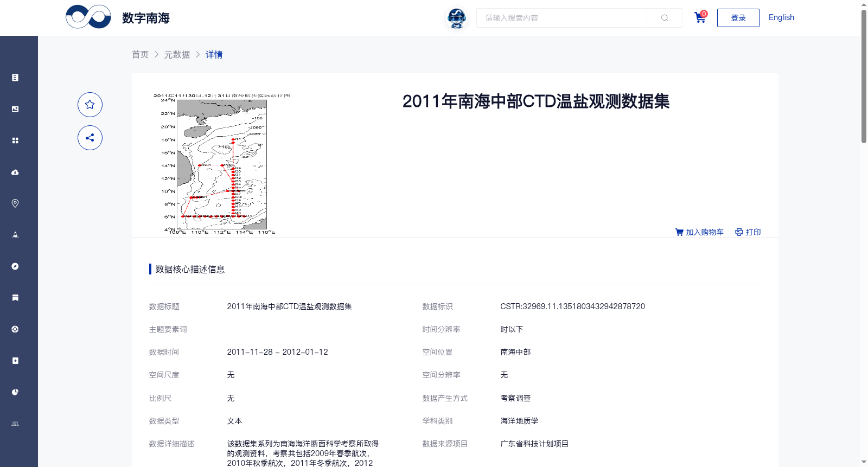The image size is (868, 467).
Task: Click the 登录 login button
Action: click(738, 18)
